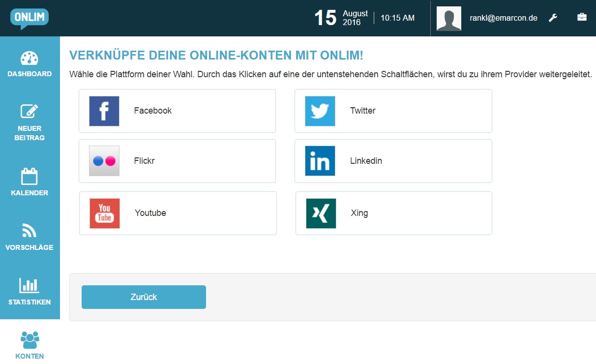The height and width of the screenshot is (364, 596).
Task: Connect account via Twitter label
Action: tap(363, 111)
